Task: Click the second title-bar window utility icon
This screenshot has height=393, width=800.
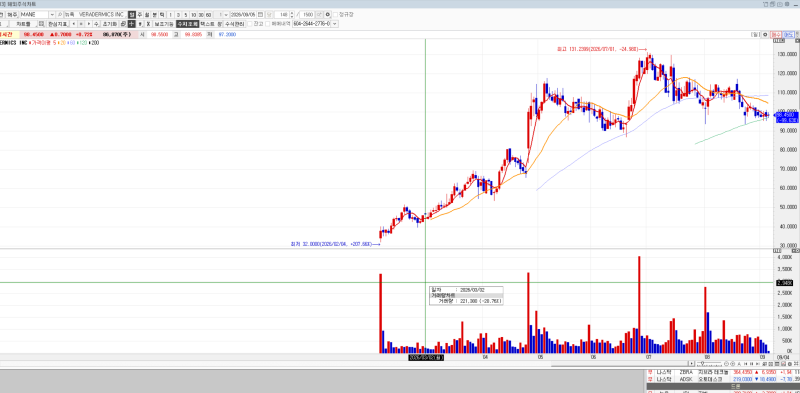Action: tap(772, 4)
